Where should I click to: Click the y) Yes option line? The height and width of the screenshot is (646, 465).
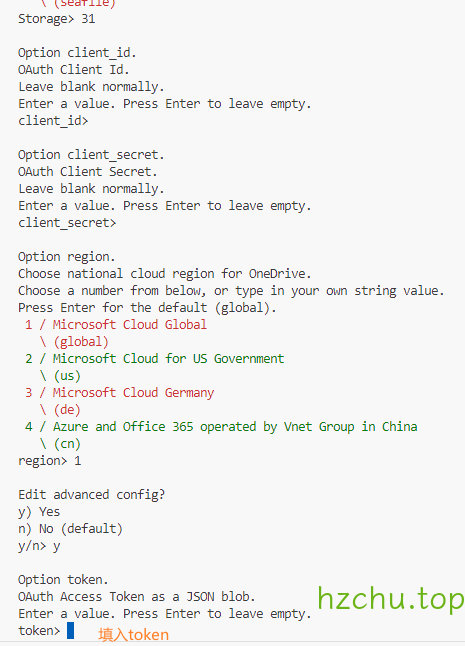click(39, 512)
